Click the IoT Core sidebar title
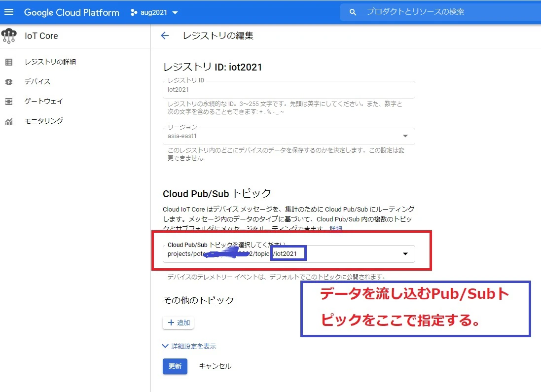The image size is (541, 392). coord(41,36)
